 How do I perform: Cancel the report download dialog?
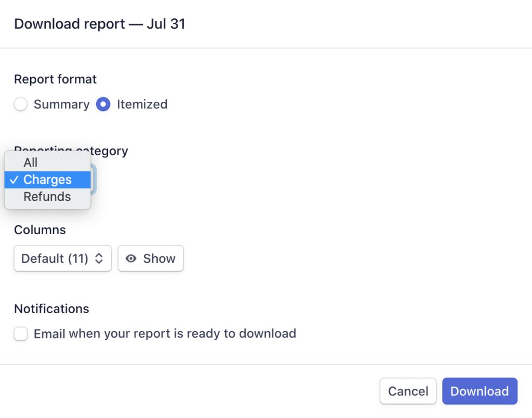408,391
